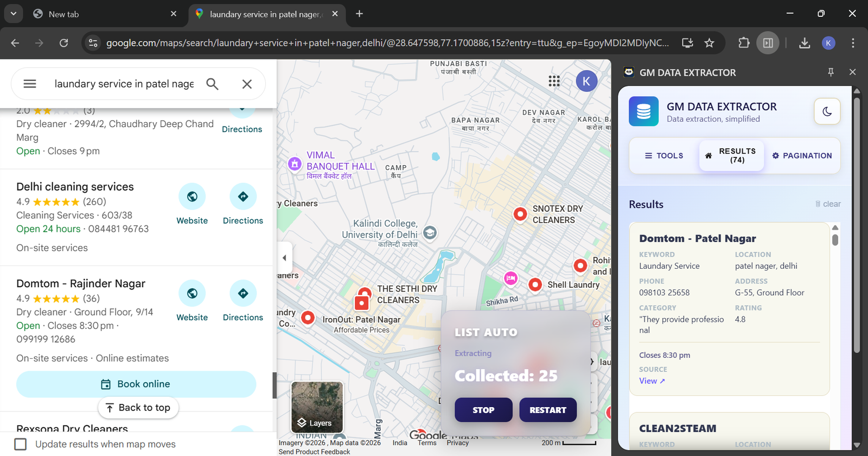Switch to the TOOLS tab
This screenshot has width=868, height=456.
click(664, 156)
